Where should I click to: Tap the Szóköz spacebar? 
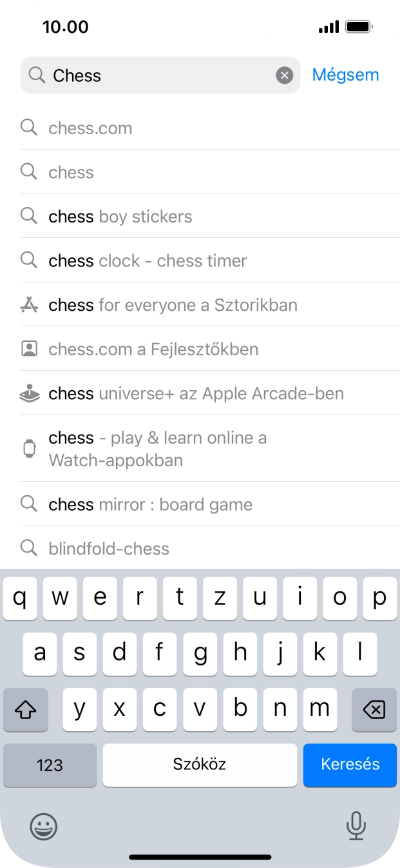(x=200, y=765)
